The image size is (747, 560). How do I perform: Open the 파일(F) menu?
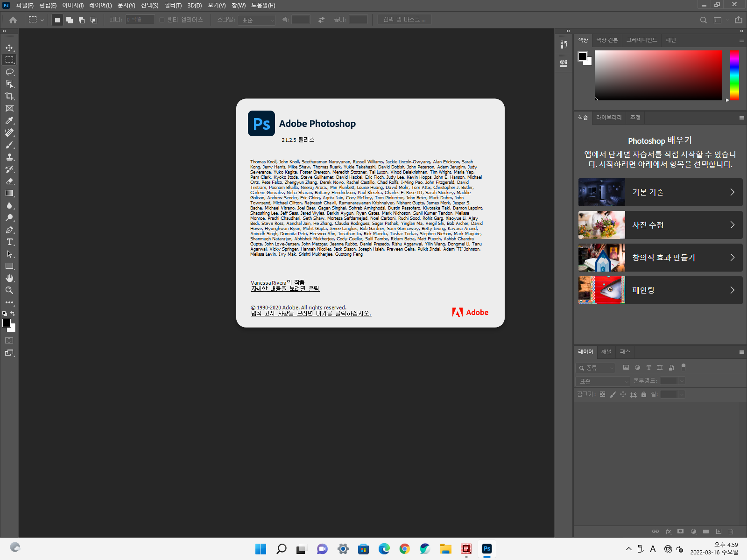point(25,6)
